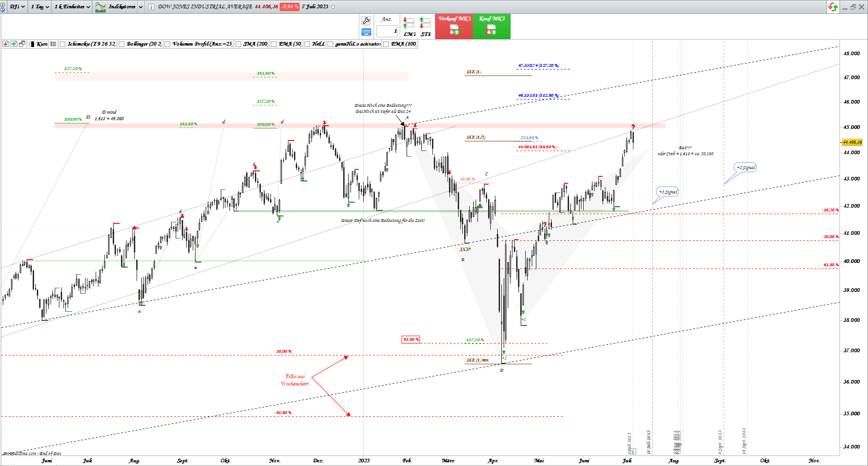Select the 4 Sept. 2025 time marker label
868x466 pixels.
coord(720,442)
